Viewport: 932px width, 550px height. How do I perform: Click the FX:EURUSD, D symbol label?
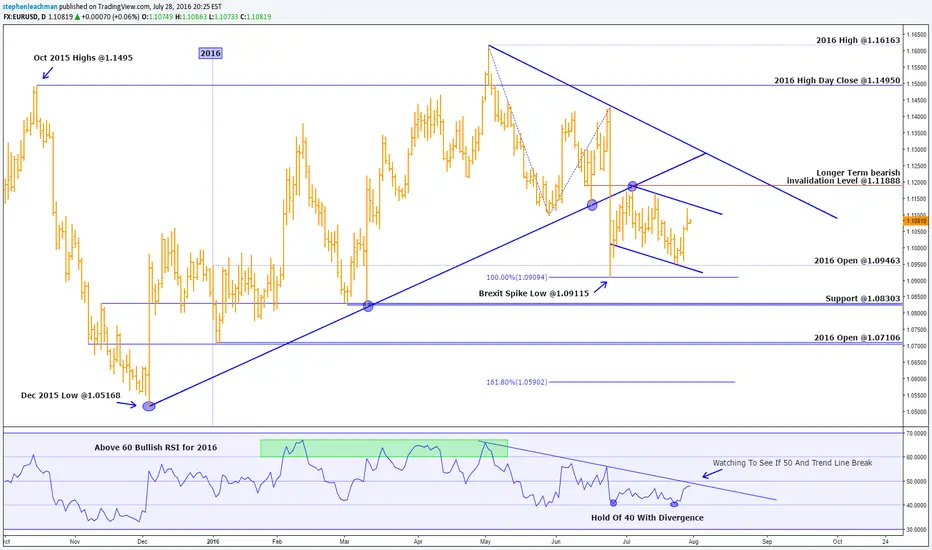24,17
